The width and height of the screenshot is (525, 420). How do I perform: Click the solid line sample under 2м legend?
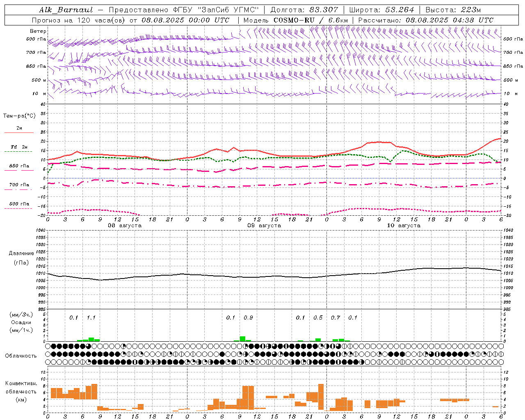click(19, 133)
